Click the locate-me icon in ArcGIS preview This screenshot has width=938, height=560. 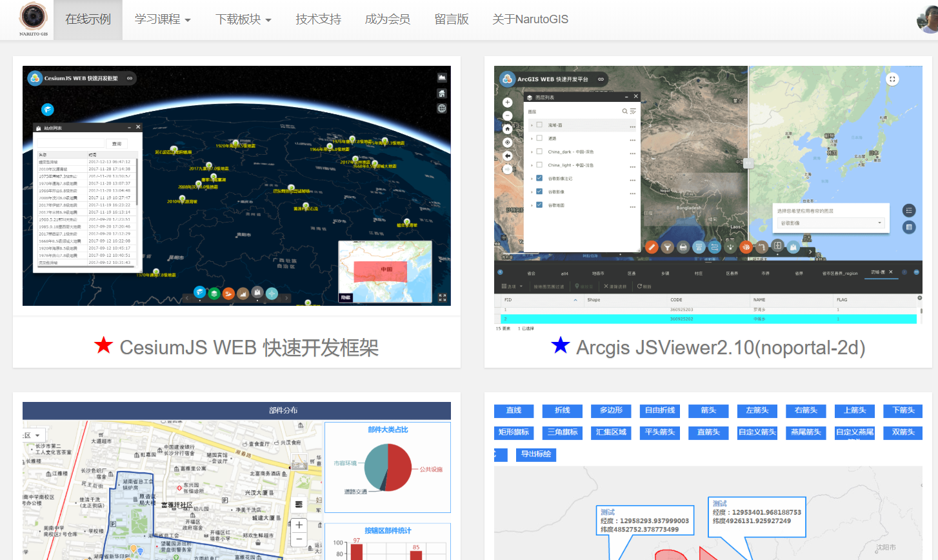[x=507, y=143]
